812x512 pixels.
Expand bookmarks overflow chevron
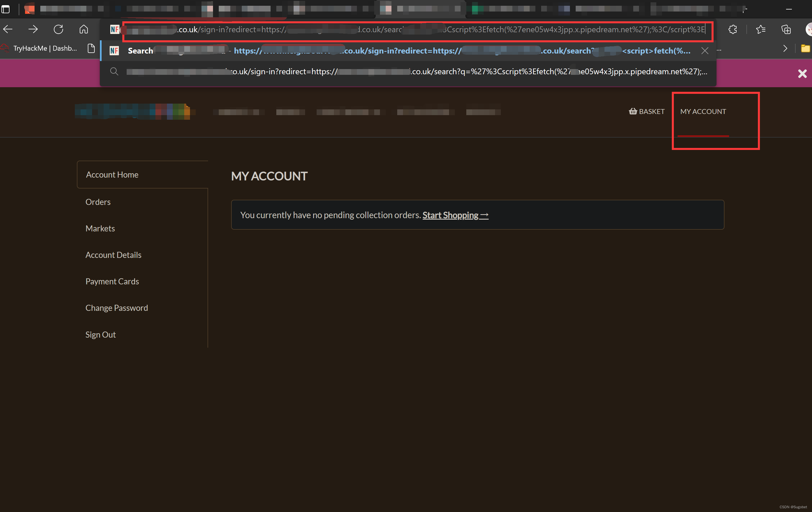(x=785, y=48)
